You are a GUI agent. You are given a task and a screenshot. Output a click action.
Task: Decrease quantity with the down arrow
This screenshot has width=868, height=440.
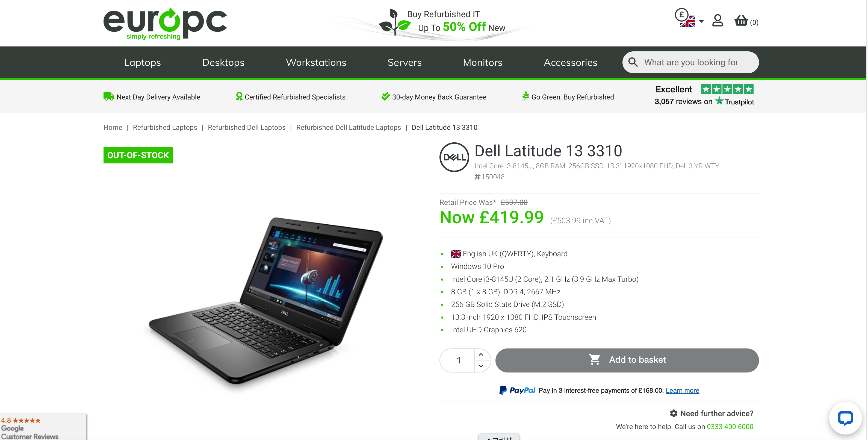481,366
